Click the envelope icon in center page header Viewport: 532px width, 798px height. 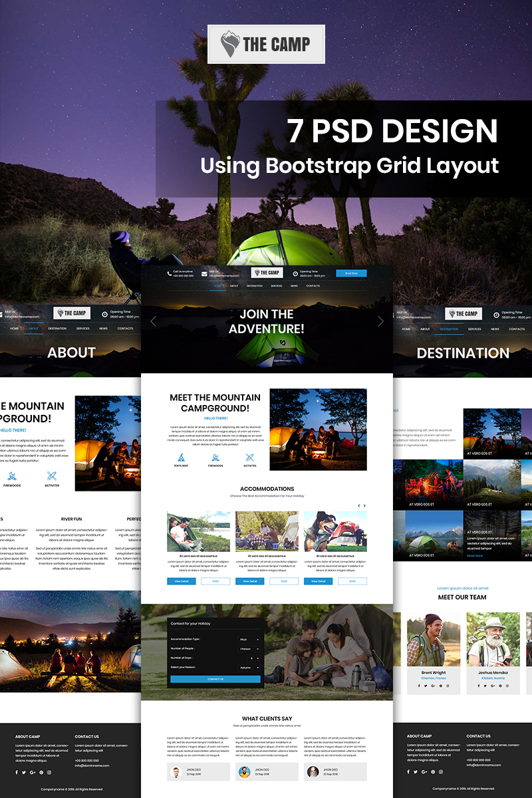[205, 273]
